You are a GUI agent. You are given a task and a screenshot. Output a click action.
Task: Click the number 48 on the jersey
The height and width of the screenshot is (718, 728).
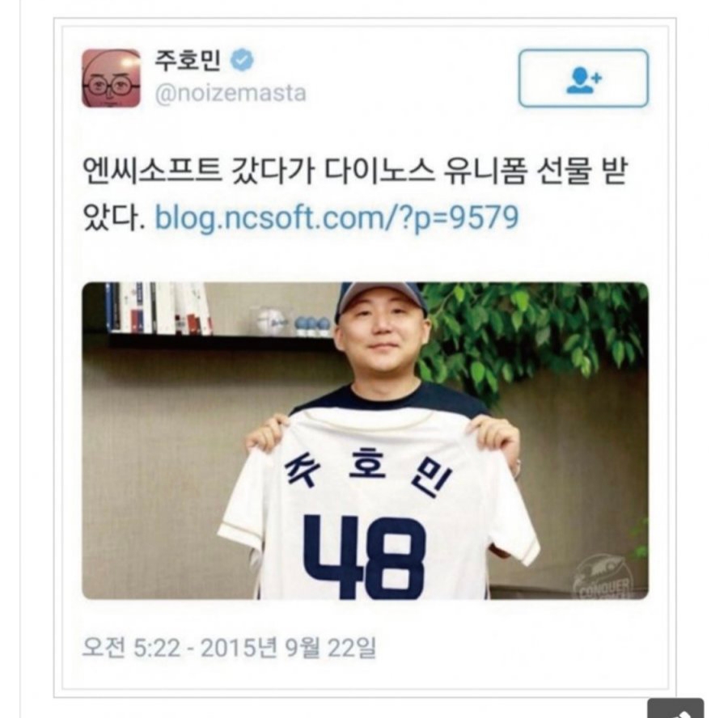[x=365, y=556]
